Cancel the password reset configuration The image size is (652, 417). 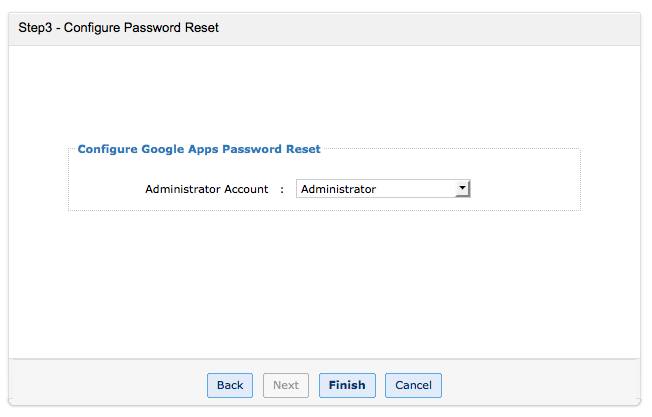coord(413,385)
